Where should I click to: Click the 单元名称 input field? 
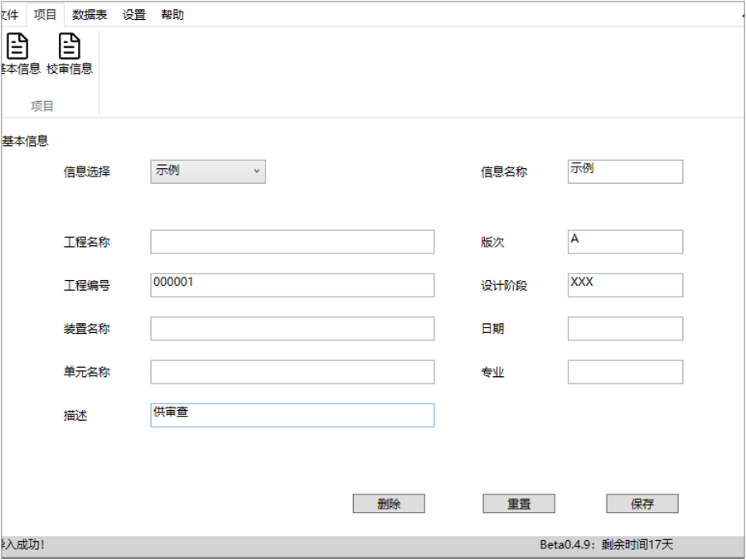292,371
